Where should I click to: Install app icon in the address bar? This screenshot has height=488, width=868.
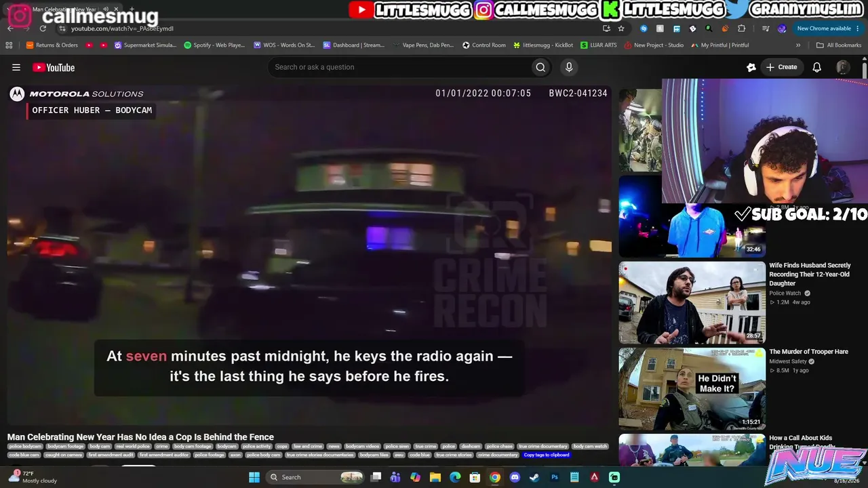[606, 28]
